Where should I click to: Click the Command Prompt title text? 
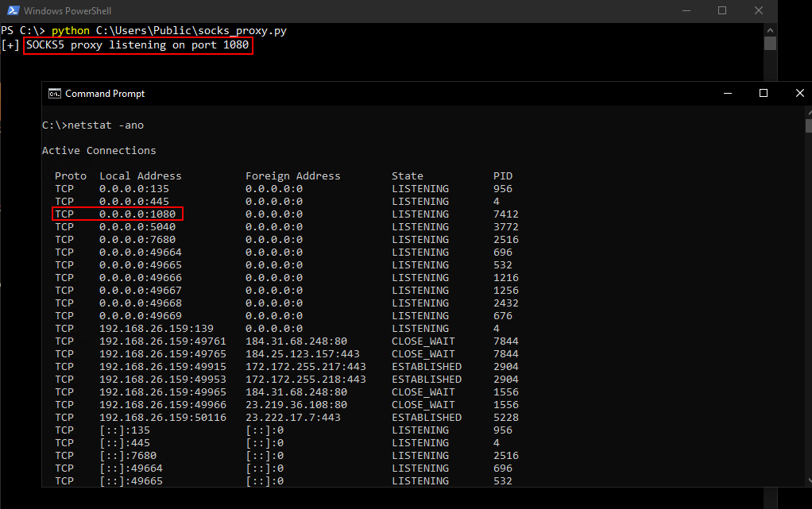pyautogui.click(x=105, y=94)
